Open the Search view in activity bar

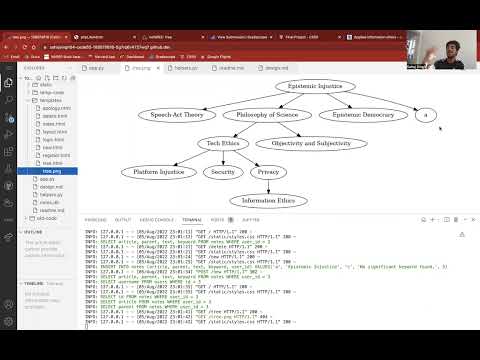click(8, 100)
